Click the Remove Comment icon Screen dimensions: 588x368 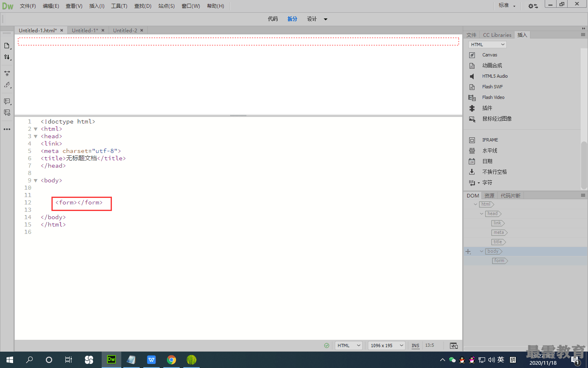pos(7,113)
